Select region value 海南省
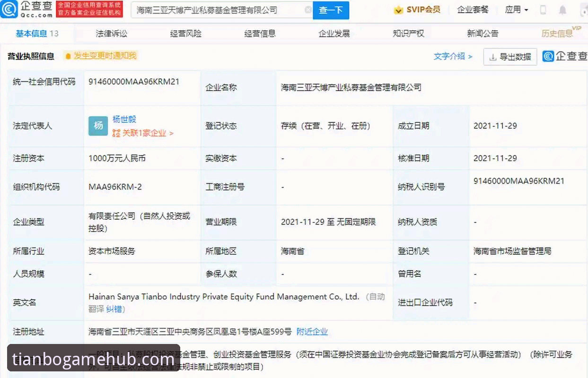 293,251
